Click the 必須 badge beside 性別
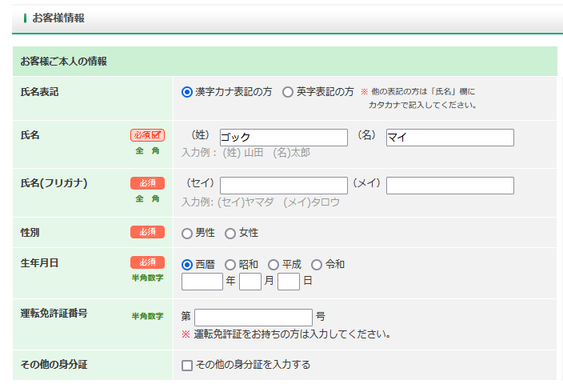 (147, 232)
